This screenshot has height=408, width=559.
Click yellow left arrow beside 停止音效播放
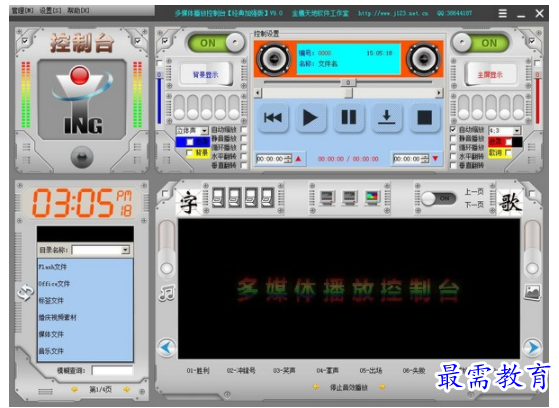(316, 387)
